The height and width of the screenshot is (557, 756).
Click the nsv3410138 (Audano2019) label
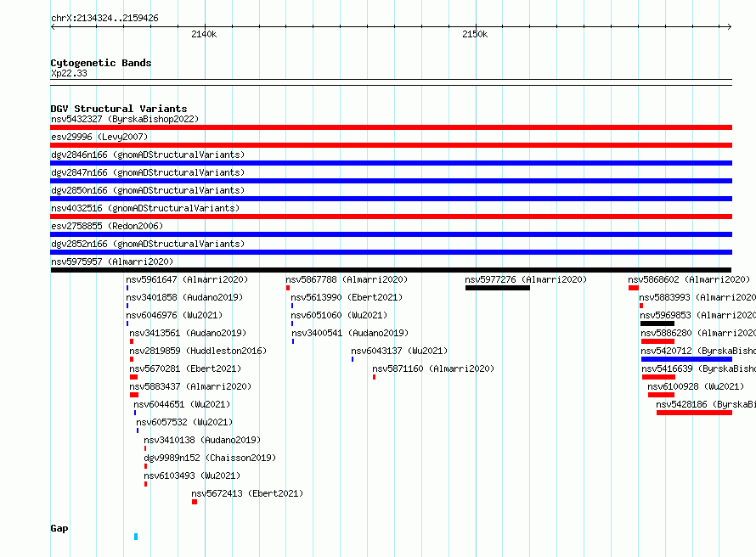click(x=202, y=440)
